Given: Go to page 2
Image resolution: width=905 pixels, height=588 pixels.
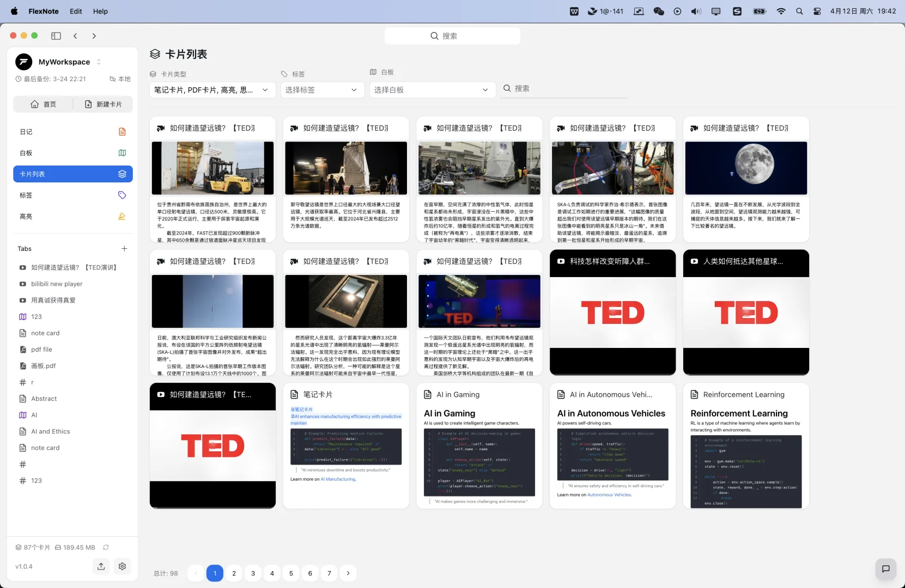Looking at the screenshot, I should pyautogui.click(x=234, y=573).
